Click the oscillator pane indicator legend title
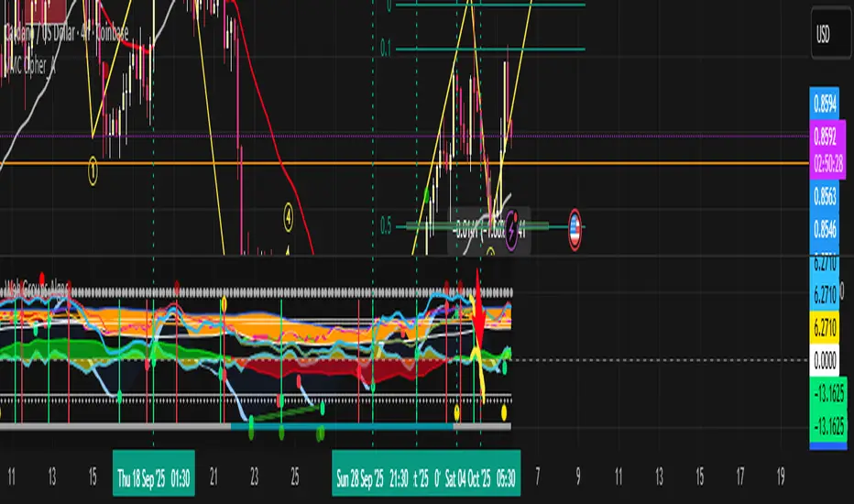 coord(37,287)
